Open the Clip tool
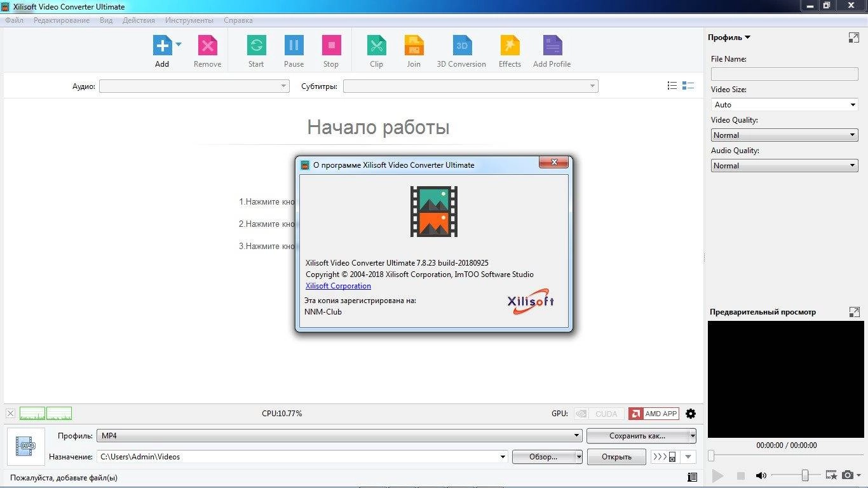Image resolution: width=868 pixels, height=488 pixels. pos(376,45)
